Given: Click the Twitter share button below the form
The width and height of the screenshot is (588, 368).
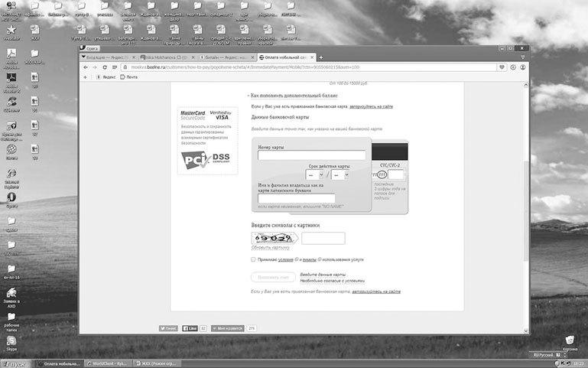Looking at the screenshot, I should [168, 328].
